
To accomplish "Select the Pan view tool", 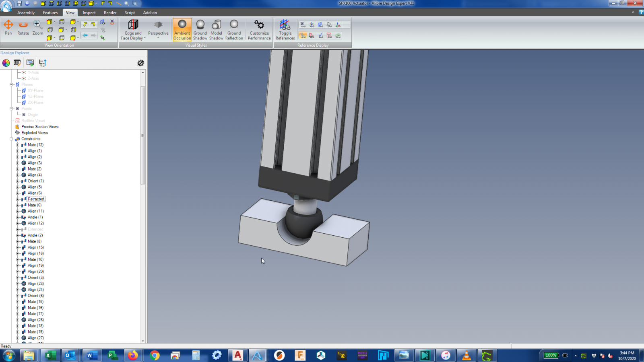I will click(8, 28).
